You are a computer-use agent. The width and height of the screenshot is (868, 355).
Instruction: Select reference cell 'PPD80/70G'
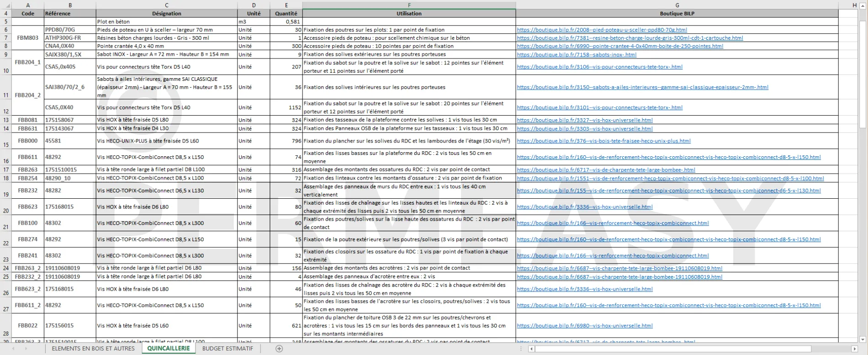click(x=70, y=30)
